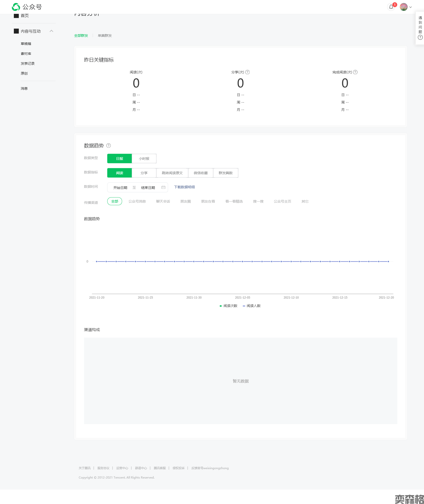Click the 2021-12-20 data point on chart
Screen dimensions: 424x504
tap(388, 261)
